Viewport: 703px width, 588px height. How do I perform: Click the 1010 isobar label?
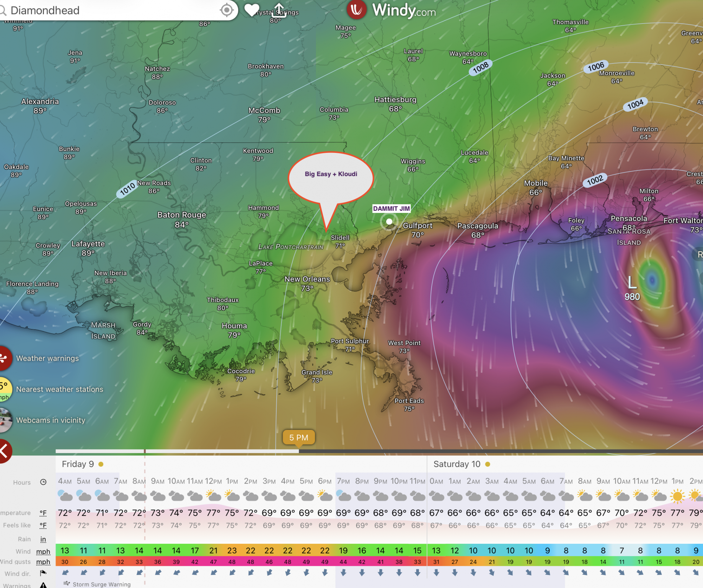[128, 189]
